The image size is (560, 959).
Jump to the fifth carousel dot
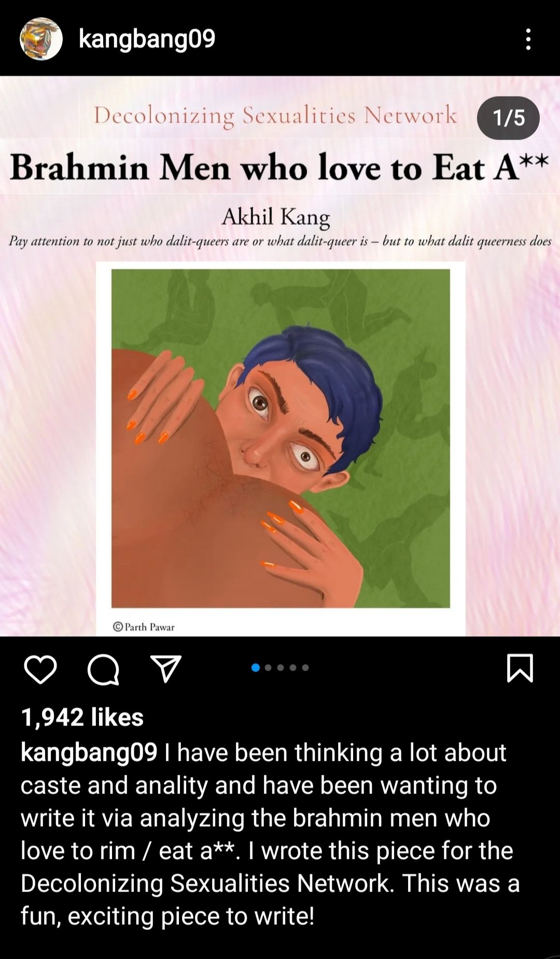pyautogui.click(x=305, y=667)
